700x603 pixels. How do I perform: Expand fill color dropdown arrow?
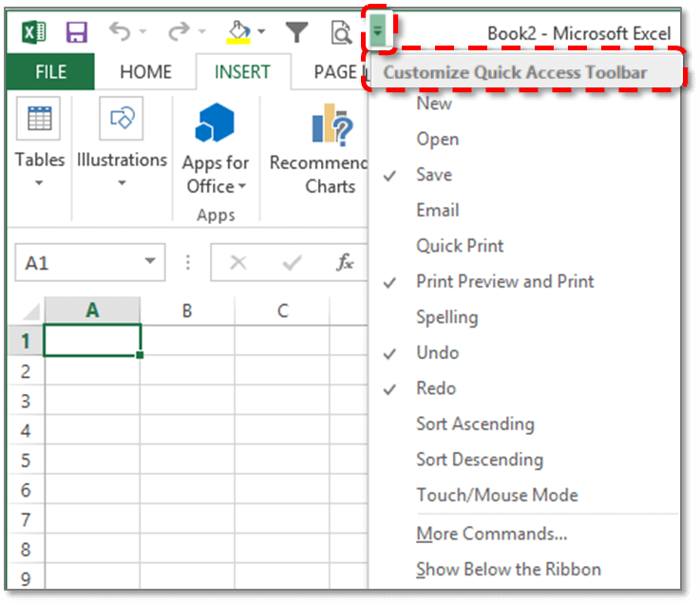[261, 31]
